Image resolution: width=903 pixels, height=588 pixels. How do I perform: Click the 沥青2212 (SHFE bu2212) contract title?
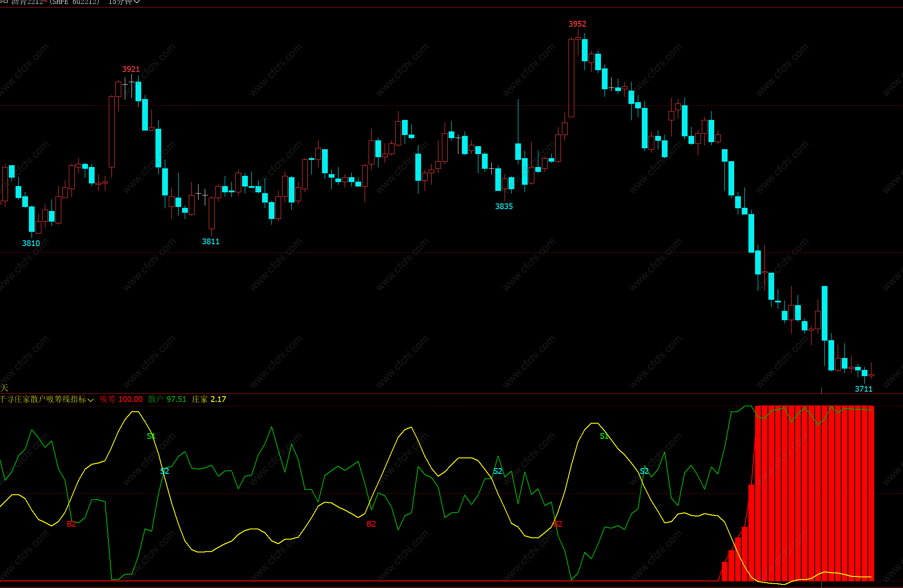(x=56, y=2)
